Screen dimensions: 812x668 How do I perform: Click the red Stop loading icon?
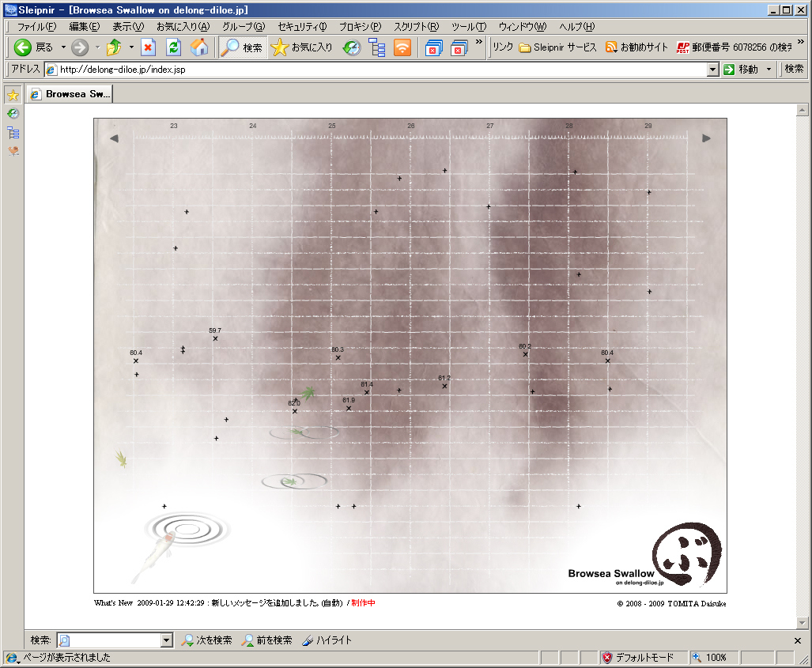[x=148, y=47]
